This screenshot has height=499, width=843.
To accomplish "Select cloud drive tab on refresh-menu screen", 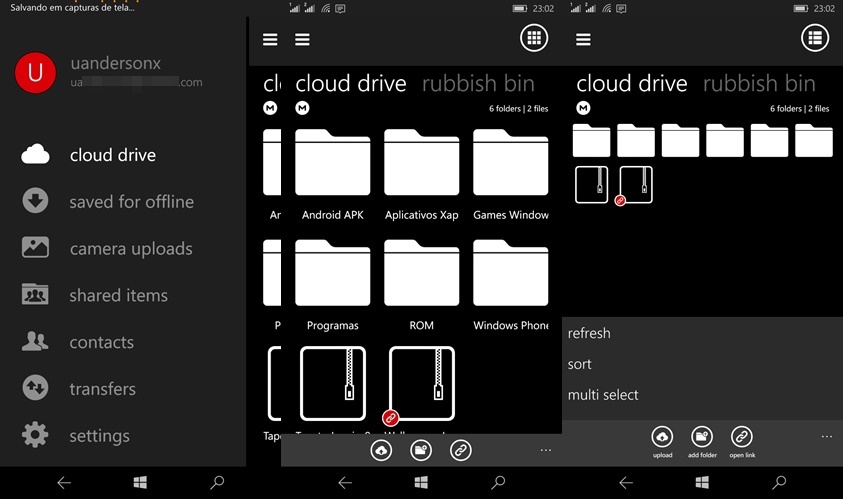I will tap(632, 84).
